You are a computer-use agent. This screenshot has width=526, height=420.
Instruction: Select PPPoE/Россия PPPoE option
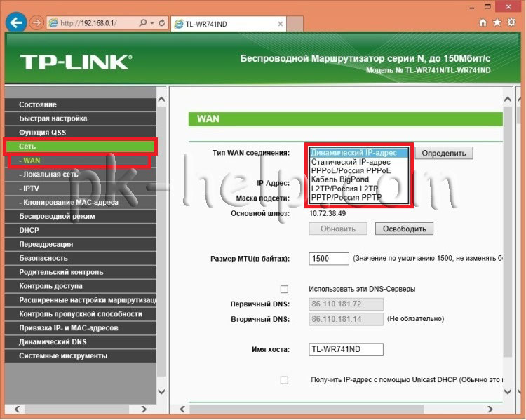click(358, 171)
